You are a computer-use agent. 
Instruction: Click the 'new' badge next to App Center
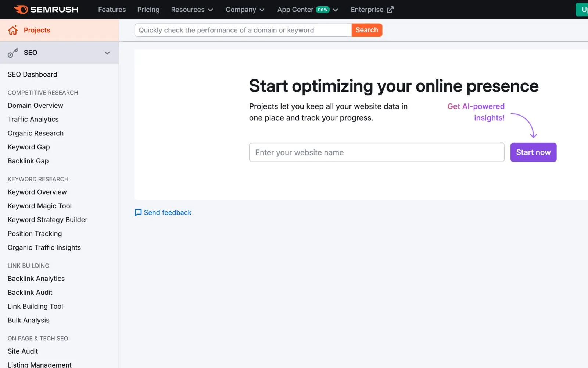pyautogui.click(x=323, y=10)
